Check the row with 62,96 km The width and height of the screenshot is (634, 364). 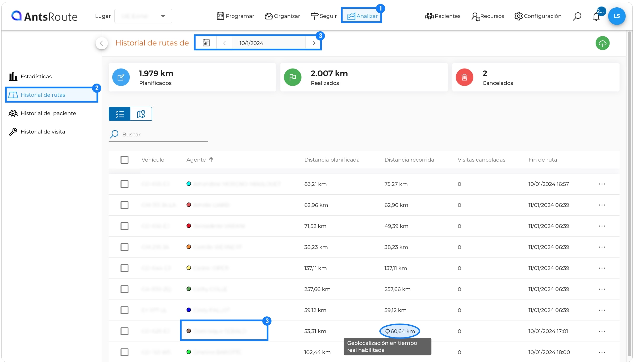tap(124, 205)
